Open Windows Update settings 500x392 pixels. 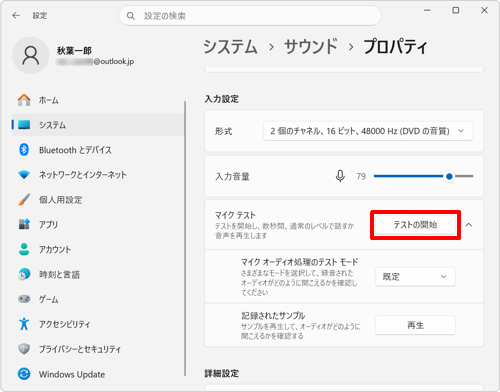point(97,374)
